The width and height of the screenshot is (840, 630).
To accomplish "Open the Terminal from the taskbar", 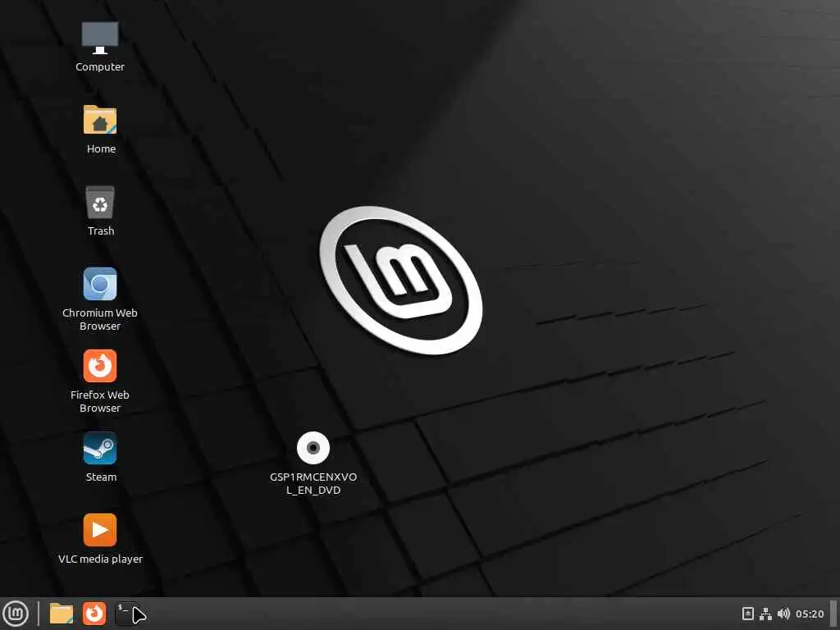I will [x=127, y=614].
